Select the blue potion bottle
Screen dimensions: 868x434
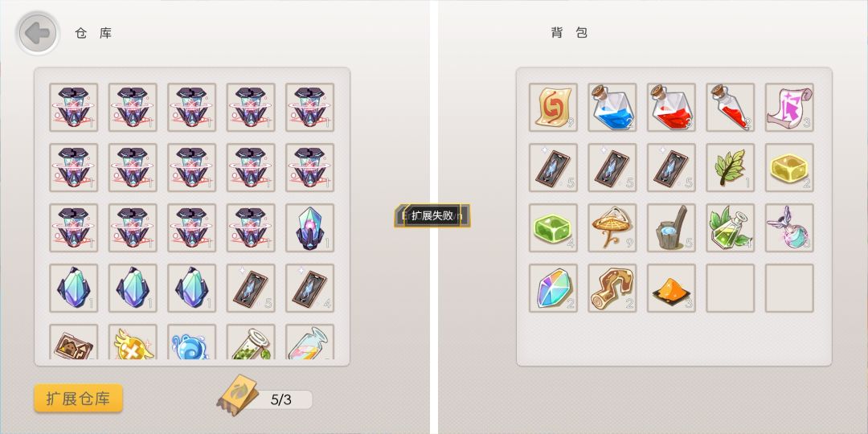point(612,108)
